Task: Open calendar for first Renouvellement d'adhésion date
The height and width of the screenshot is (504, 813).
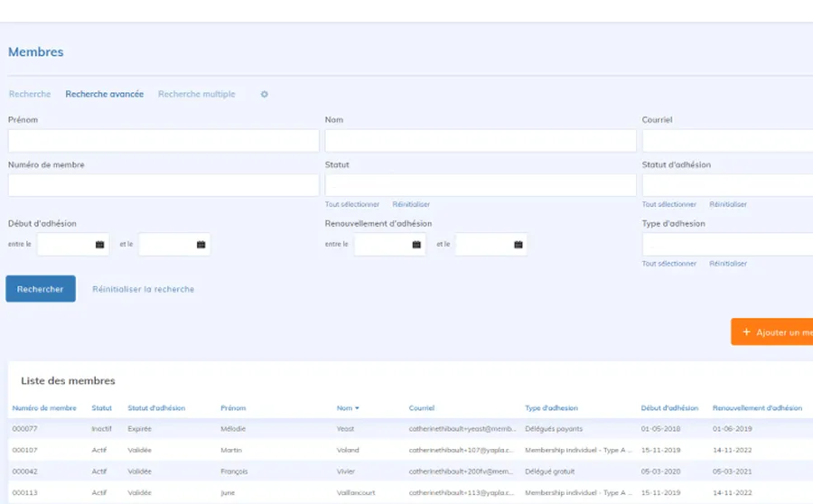Action: coord(416,245)
